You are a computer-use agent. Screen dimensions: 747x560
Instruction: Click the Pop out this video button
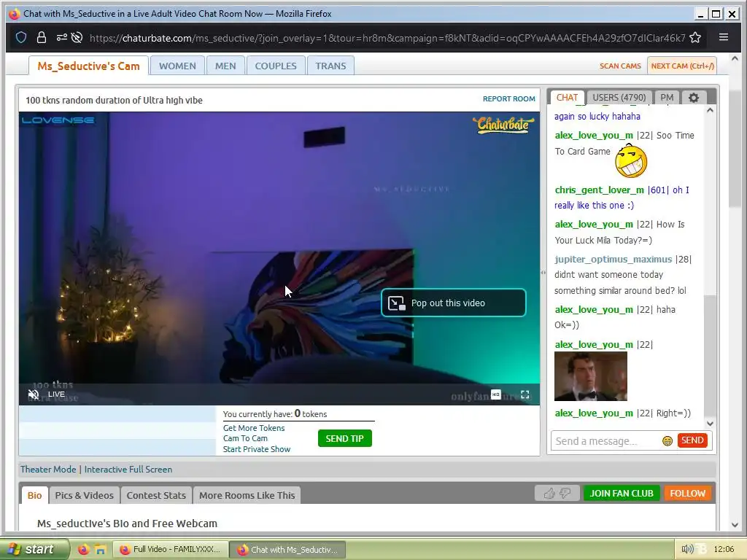pos(454,303)
